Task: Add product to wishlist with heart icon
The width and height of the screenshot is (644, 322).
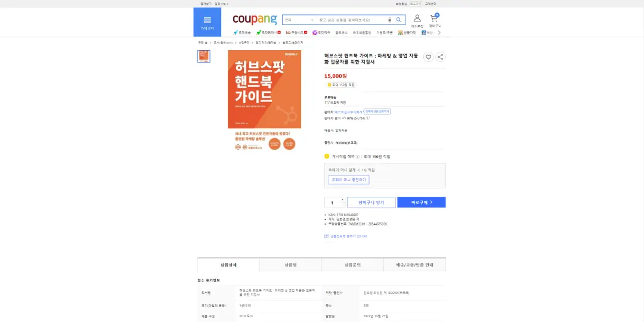Action: pos(428,57)
